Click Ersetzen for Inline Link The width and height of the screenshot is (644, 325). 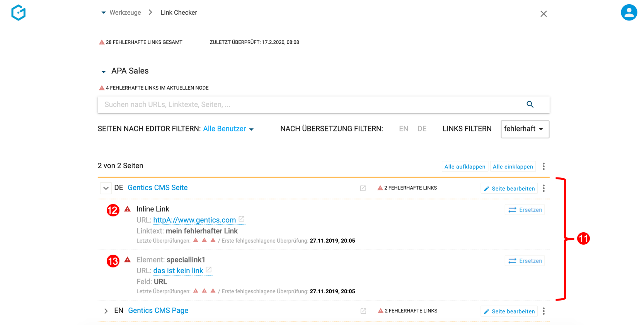(525, 210)
